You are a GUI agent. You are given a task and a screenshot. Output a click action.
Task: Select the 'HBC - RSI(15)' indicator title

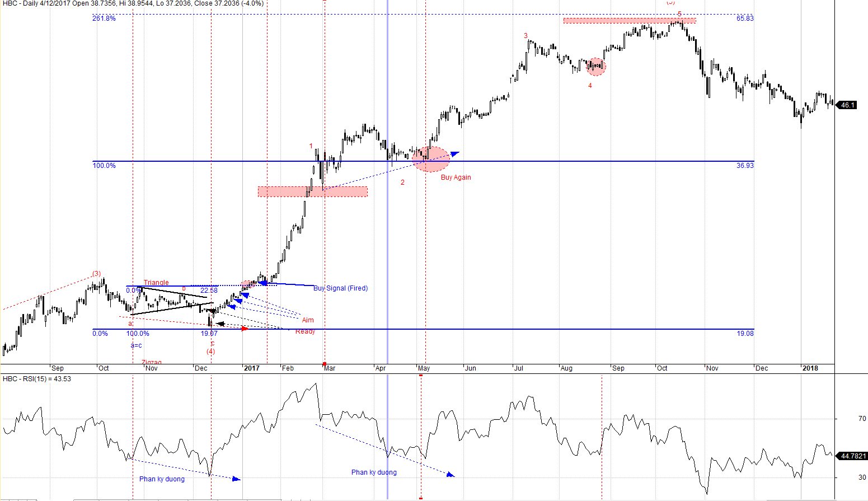[x=37, y=379]
